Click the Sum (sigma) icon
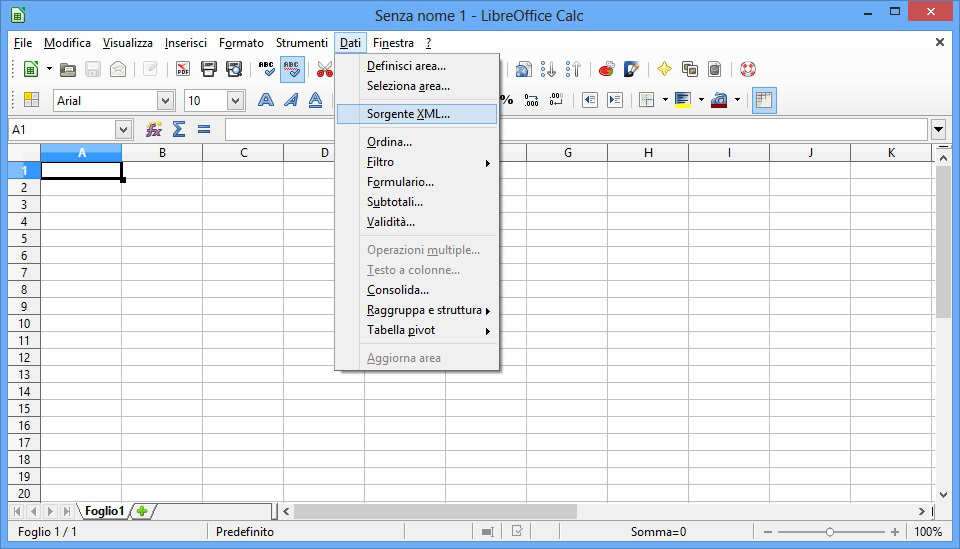960x549 pixels. [179, 129]
